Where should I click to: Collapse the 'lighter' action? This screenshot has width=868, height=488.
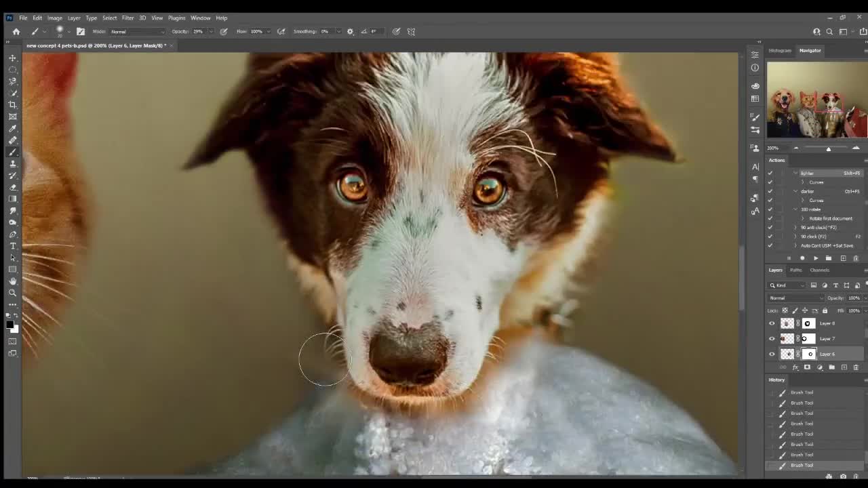point(795,173)
